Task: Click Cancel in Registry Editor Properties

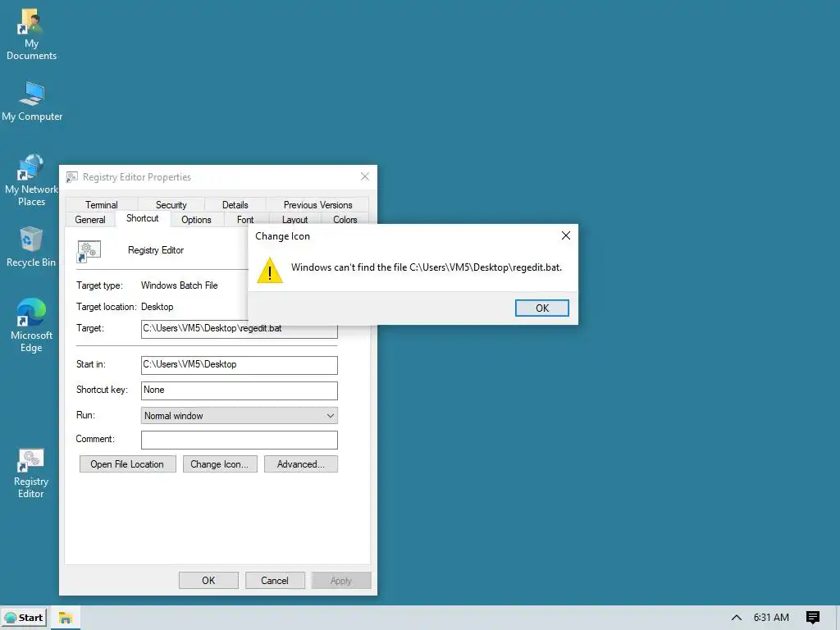Action: 275,580
